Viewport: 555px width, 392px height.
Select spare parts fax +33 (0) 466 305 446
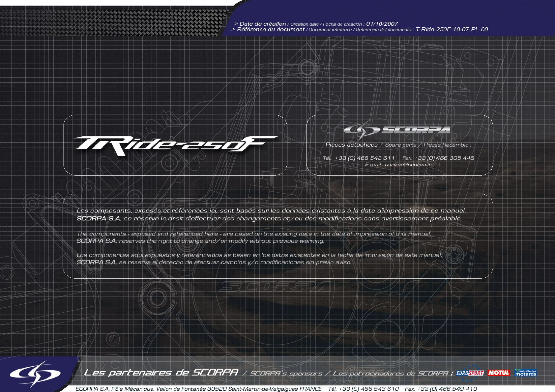pos(444,158)
